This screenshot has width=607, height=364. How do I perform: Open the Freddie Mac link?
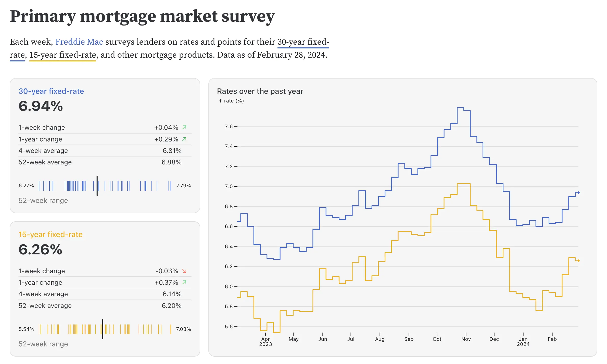tap(79, 42)
